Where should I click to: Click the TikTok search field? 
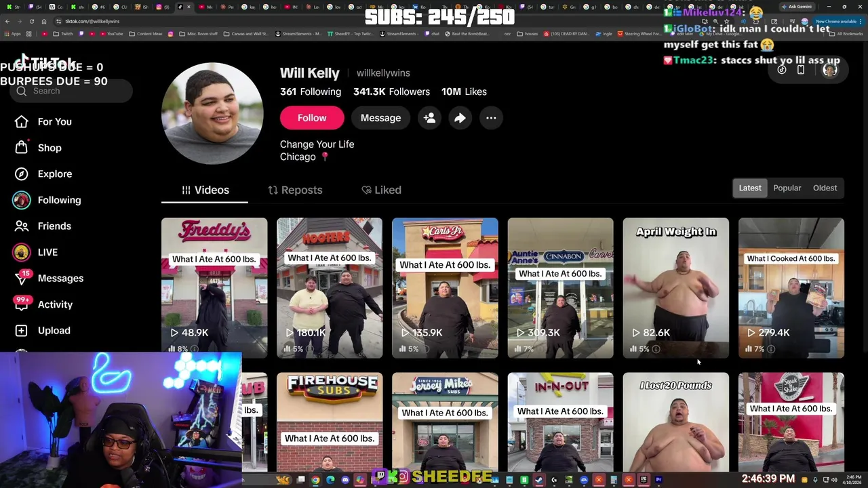[71, 91]
